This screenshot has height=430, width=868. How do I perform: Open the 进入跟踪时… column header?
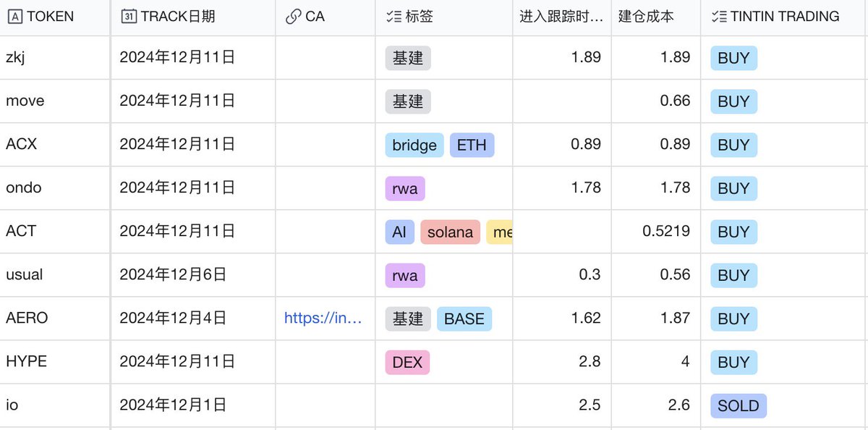coord(561,16)
